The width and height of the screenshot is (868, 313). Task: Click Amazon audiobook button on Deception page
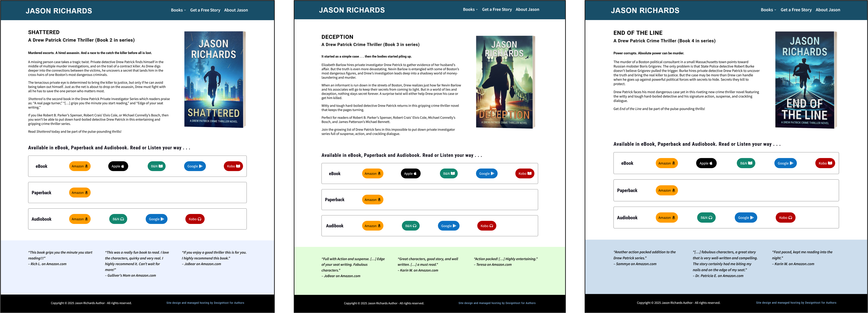point(372,226)
